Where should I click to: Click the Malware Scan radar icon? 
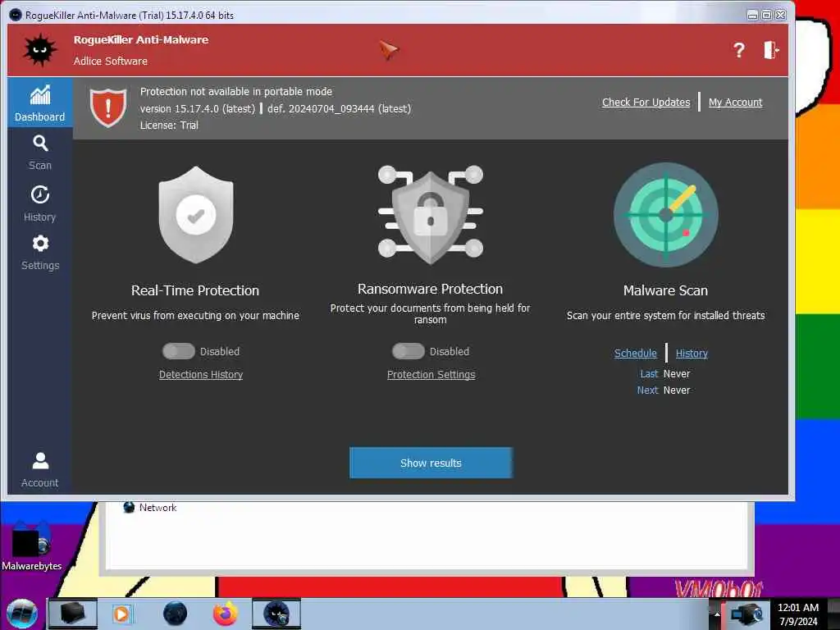point(665,215)
